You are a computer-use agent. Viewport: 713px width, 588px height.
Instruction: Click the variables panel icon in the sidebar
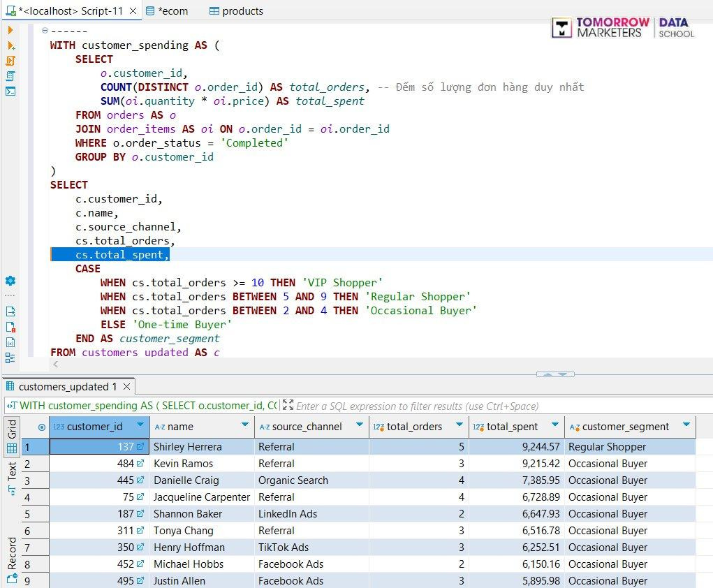click(x=10, y=342)
